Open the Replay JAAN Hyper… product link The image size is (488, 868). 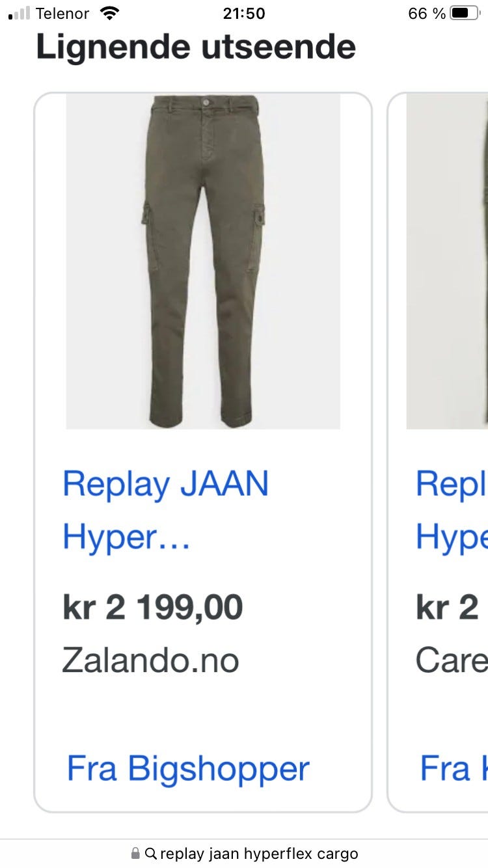coord(165,511)
